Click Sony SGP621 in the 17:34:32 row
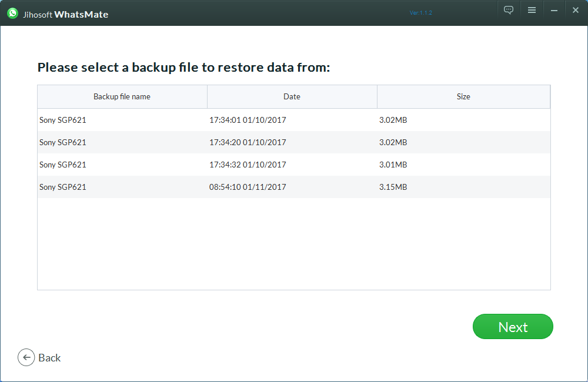Image resolution: width=588 pixels, height=382 pixels. pyautogui.click(x=63, y=165)
